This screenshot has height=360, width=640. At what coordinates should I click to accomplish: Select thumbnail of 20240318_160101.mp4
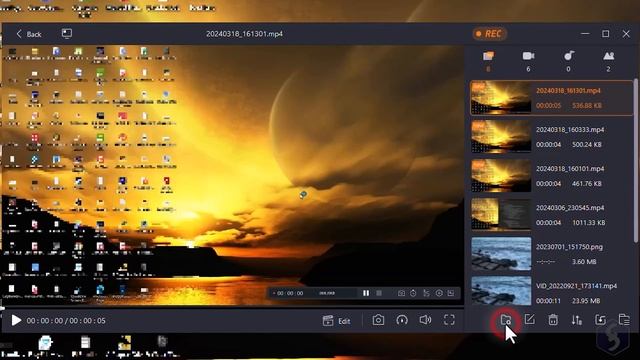point(501,176)
